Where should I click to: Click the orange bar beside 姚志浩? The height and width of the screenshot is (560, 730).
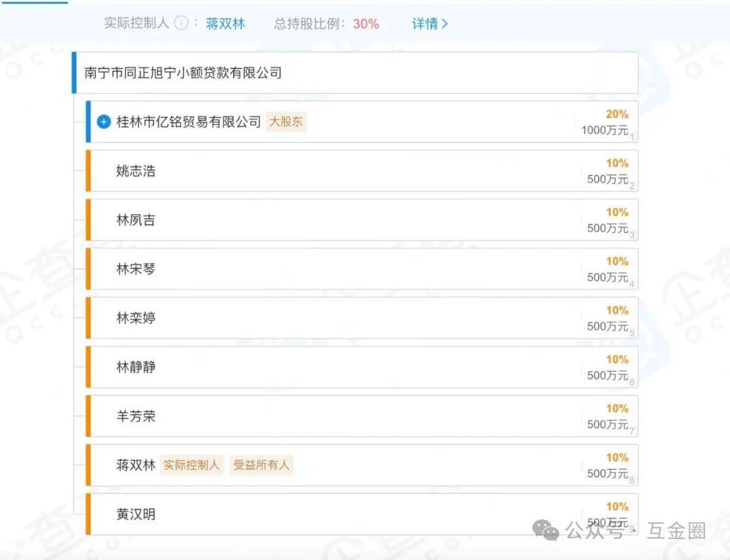point(89,170)
